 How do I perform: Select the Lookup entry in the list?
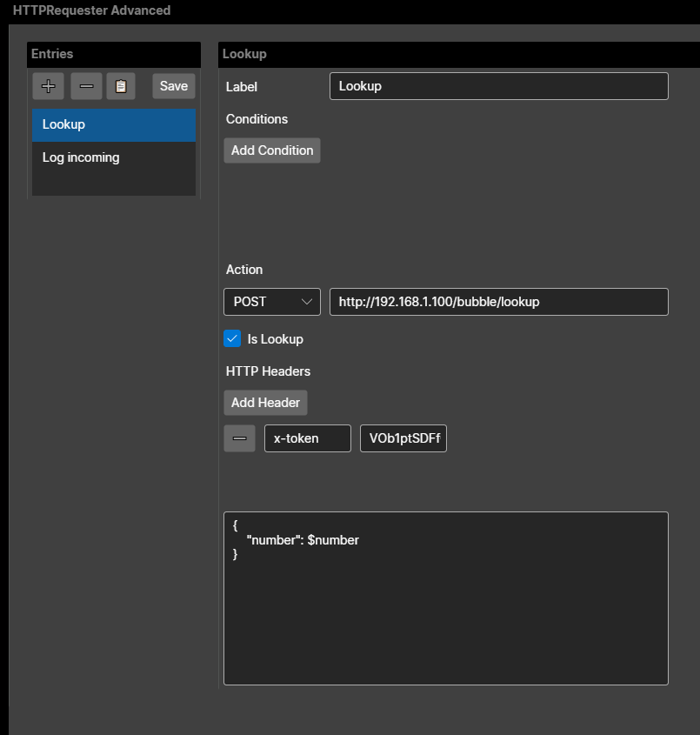tap(114, 125)
